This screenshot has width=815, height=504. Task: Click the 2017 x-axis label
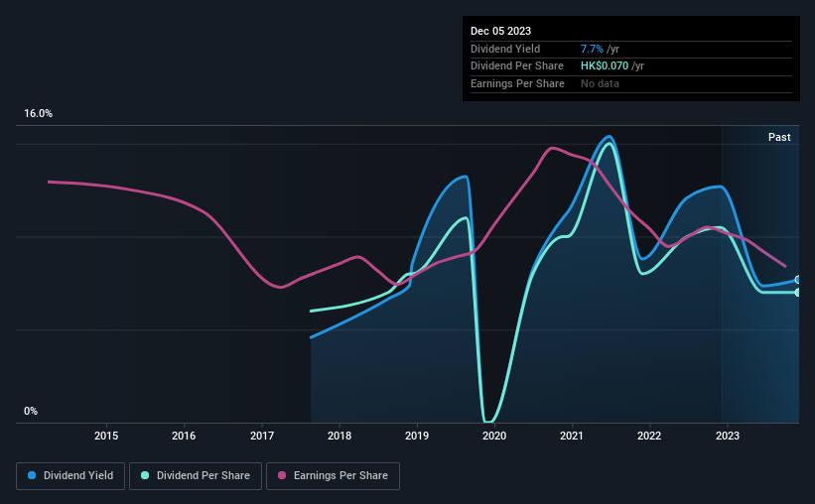pos(261,436)
